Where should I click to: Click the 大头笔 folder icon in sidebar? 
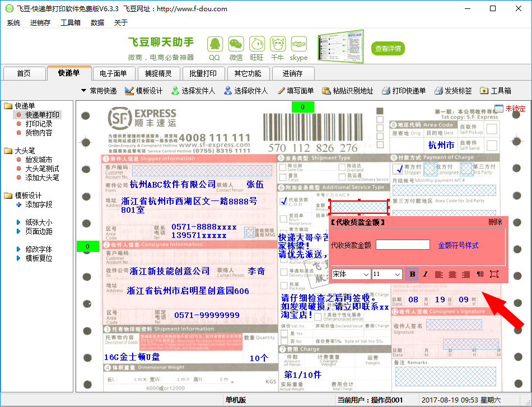(x=8, y=151)
